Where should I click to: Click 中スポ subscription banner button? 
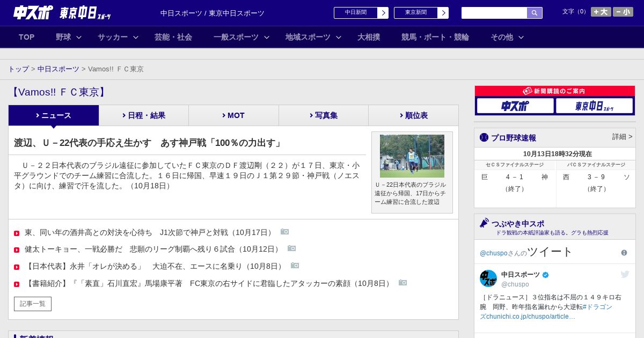515,106
